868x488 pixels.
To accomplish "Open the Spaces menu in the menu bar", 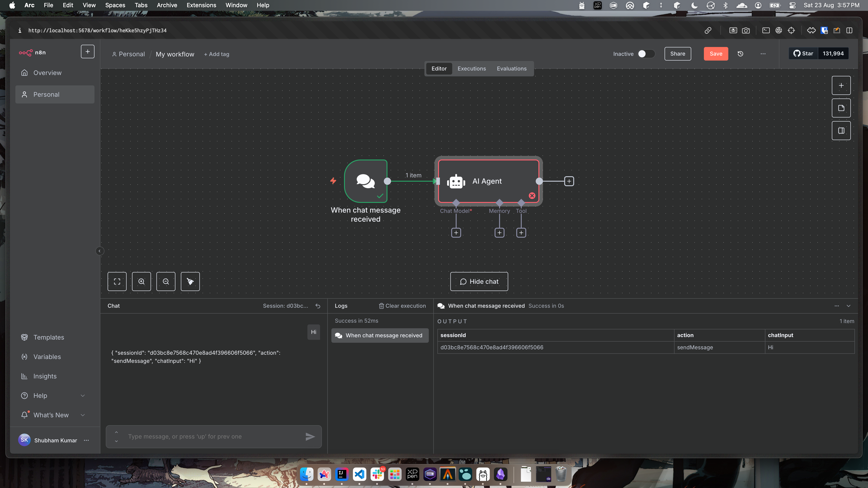I will point(115,5).
